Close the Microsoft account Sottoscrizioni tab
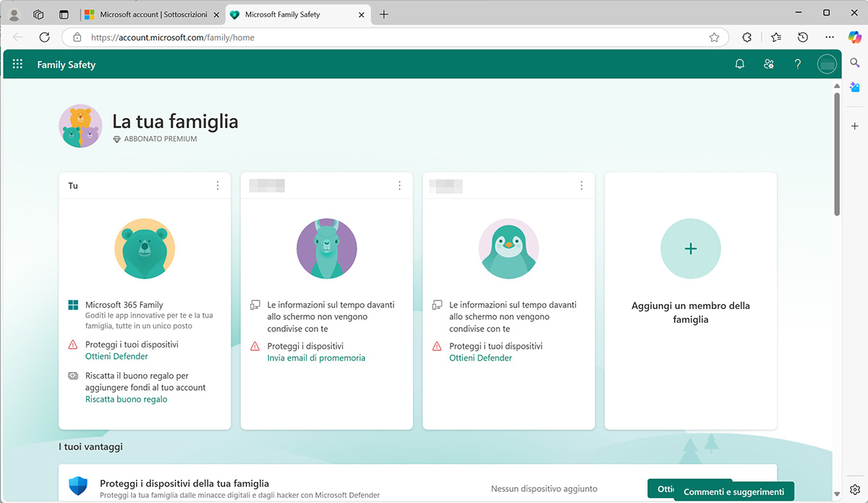The image size is (868, 503). coord(216,14)
